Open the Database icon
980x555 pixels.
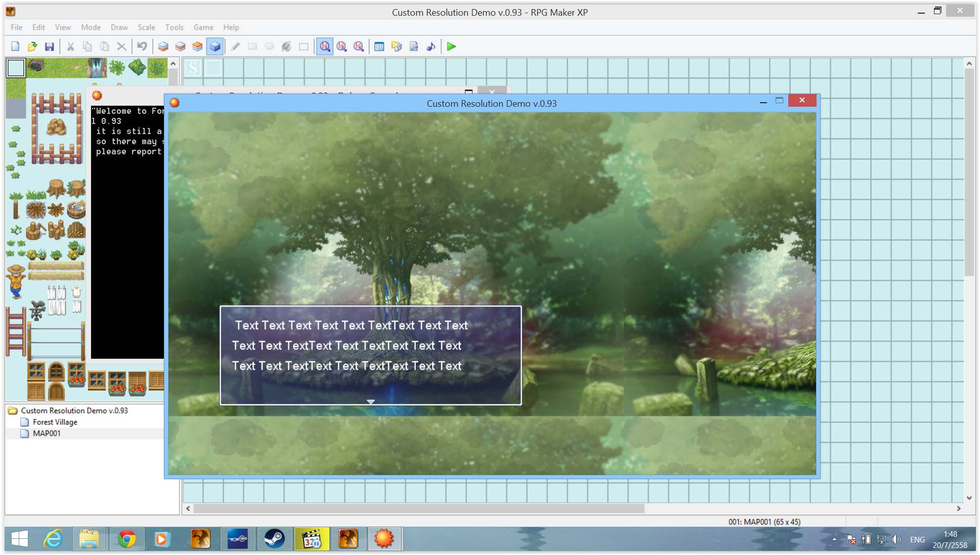pyautogui.click(x=379, y=47)
